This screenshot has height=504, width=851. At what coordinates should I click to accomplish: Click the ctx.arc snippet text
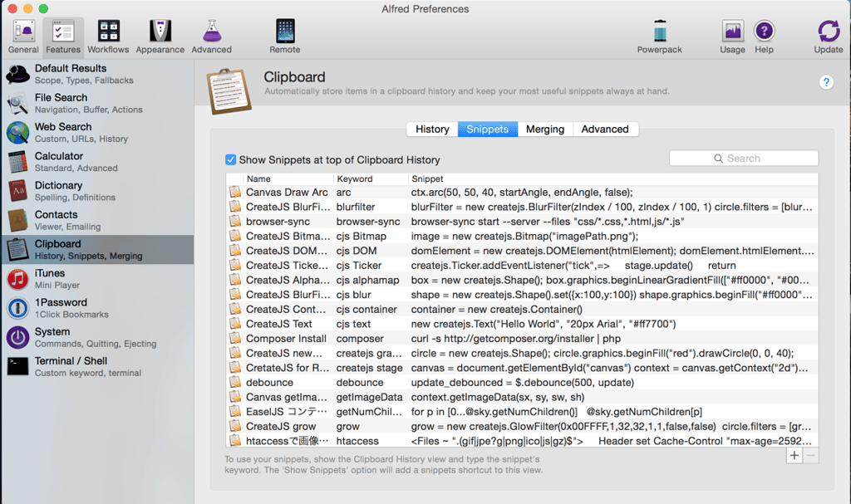522,192
